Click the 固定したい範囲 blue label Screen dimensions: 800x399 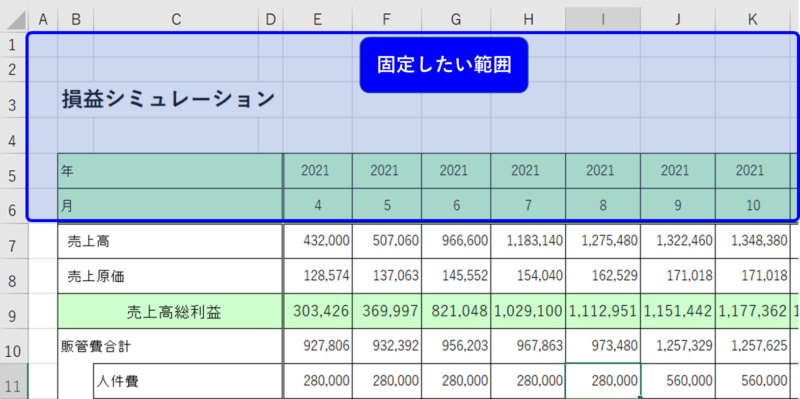[x=444, y=65]
